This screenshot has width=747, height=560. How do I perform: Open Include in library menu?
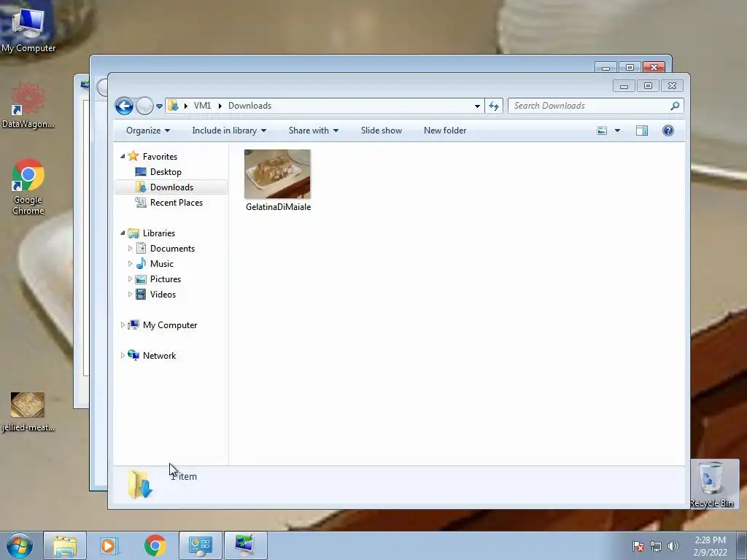click(229, 131)
